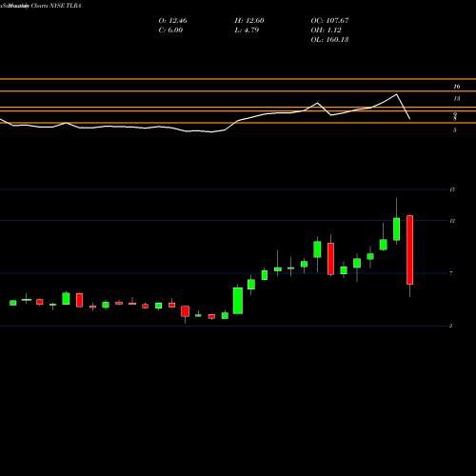Select the close value 'C: 6.00'

(170, 30)
